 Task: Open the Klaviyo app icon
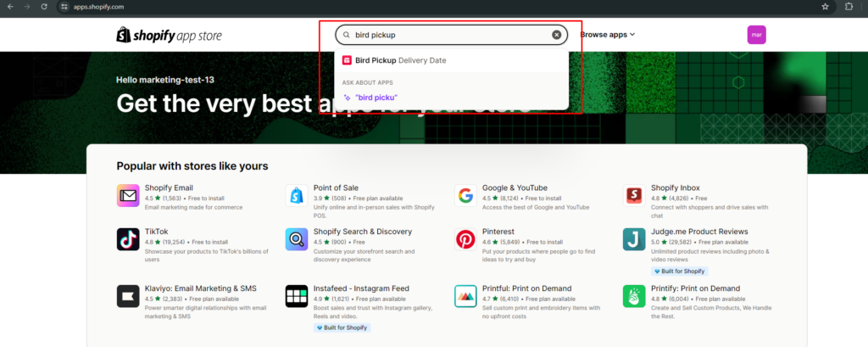click(x=128, y=297)
